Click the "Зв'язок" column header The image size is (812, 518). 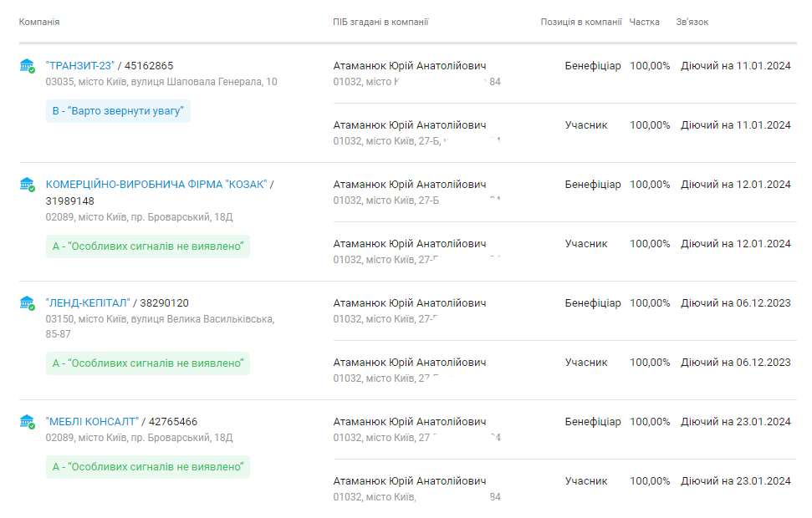(x=692, y=22)
